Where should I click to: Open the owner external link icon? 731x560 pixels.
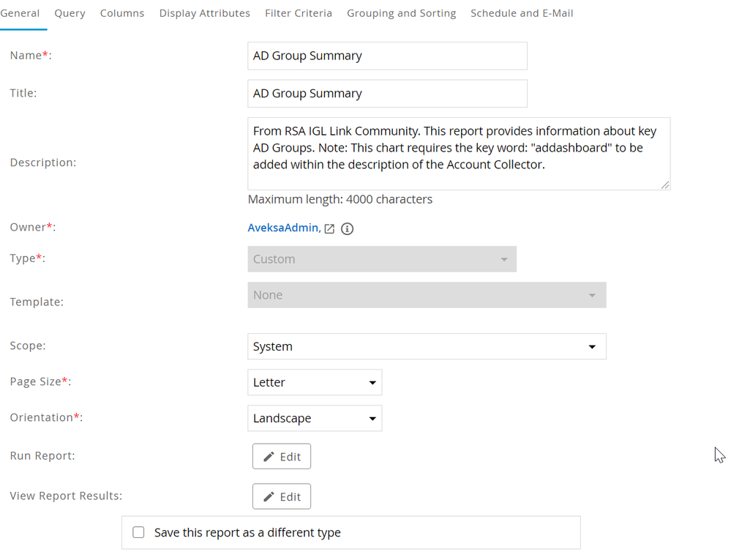coord(329,228)
